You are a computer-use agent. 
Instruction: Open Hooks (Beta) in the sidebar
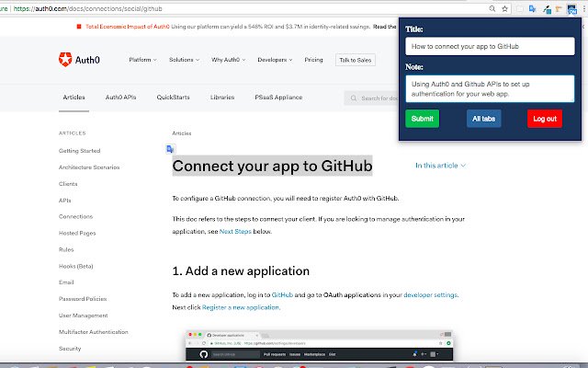(75, 266)
